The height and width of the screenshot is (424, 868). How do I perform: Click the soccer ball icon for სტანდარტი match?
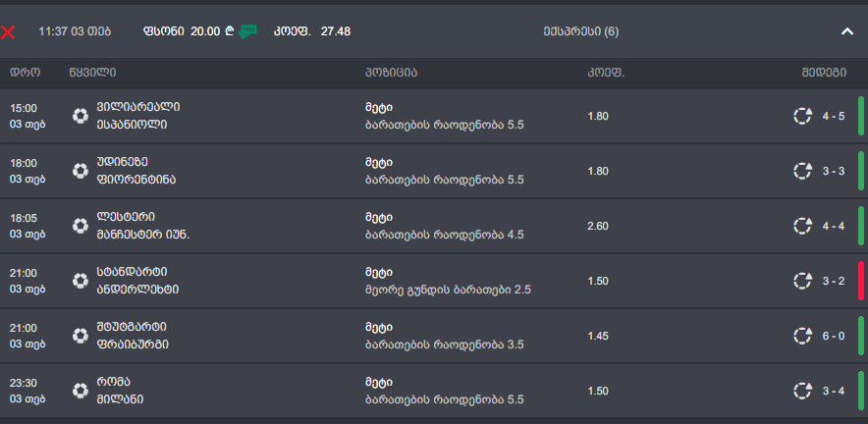pos(80,281)
